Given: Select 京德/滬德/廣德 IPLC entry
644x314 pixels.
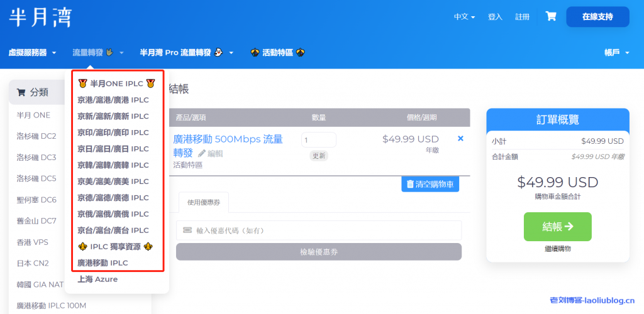Looking at the screenshot, I should pyautogui.click(x=113, y=198).
